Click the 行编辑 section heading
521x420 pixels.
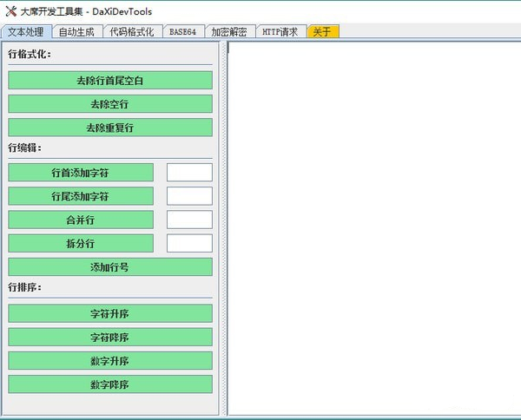coord(25,148)
